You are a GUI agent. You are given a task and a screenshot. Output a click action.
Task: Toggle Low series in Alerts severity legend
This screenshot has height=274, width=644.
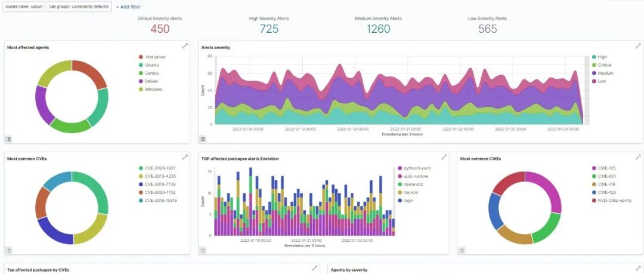pyautogui.click(x=599, y=81)
